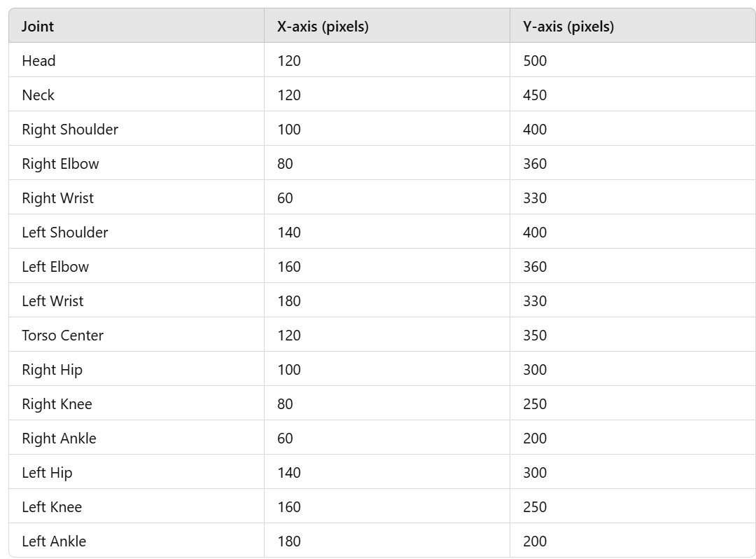Click the Head Y value 500
The height and width of the screenshot is (559, 756).
[x=535, y=60]
